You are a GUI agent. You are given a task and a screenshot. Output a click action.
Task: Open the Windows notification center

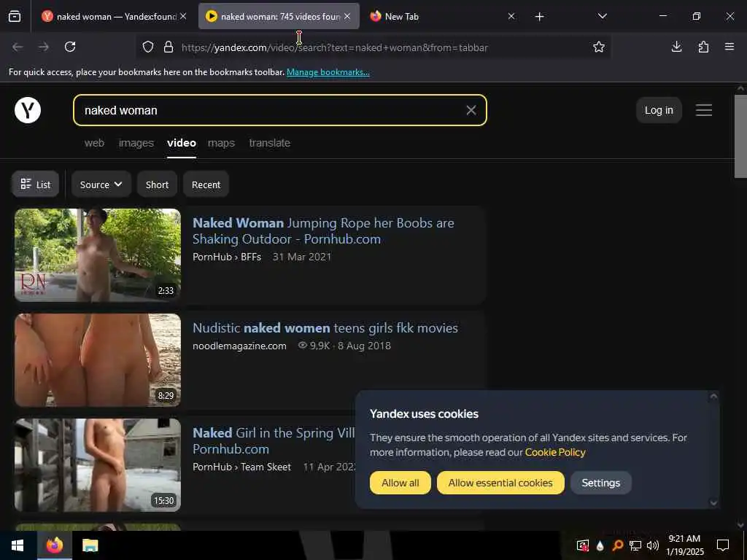pos(723,545)
